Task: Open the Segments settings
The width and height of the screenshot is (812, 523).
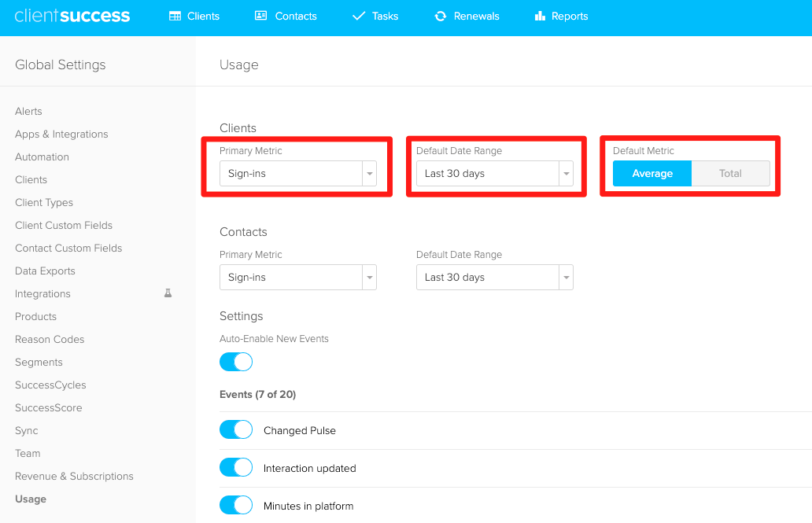Action: pyautogui.click(x=39, y=362)
